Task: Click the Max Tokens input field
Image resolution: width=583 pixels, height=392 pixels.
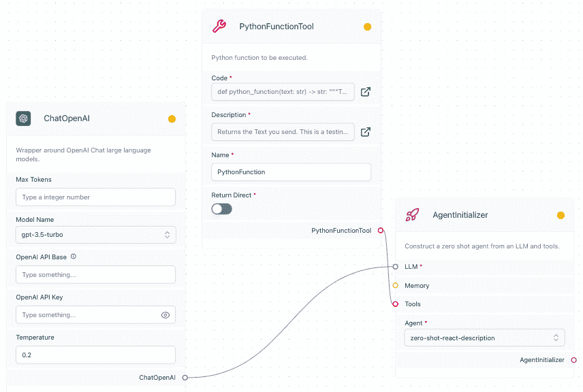Action: click(x=95, y=197)
